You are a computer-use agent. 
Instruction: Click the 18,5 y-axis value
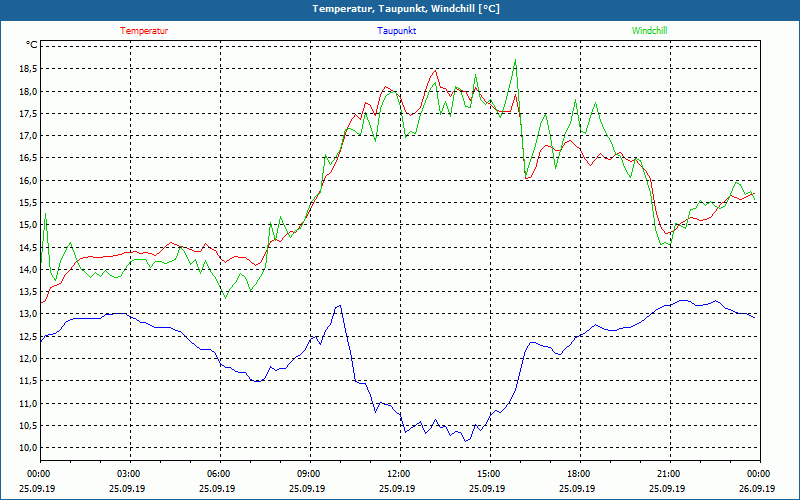point(28,69)
